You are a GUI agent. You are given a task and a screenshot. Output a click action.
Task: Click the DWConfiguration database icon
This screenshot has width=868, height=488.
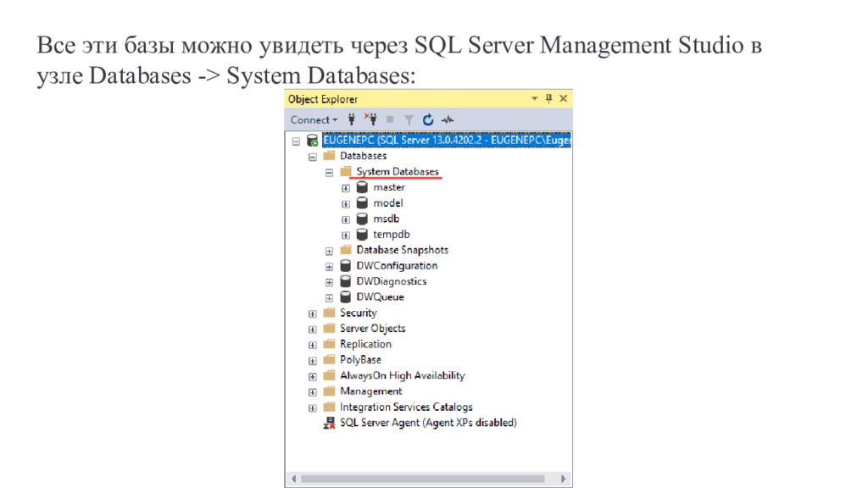pyautogui.click(x=346, y=265)
